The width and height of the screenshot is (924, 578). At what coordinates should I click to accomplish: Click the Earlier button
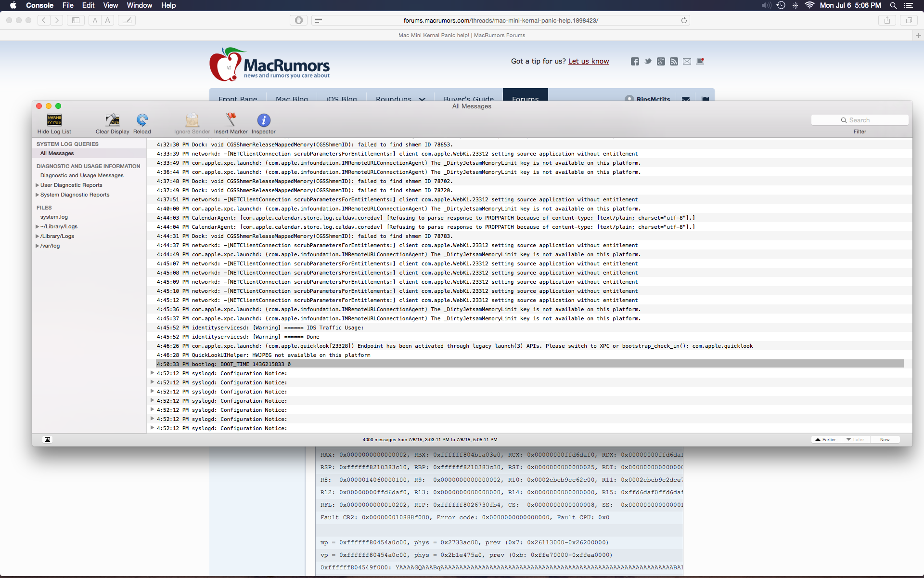click(x=826, y=439)
